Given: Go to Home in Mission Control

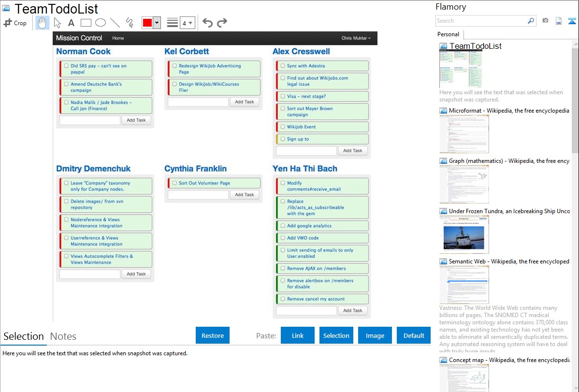Looking at the screenshot, I should [x=118, y=38].
